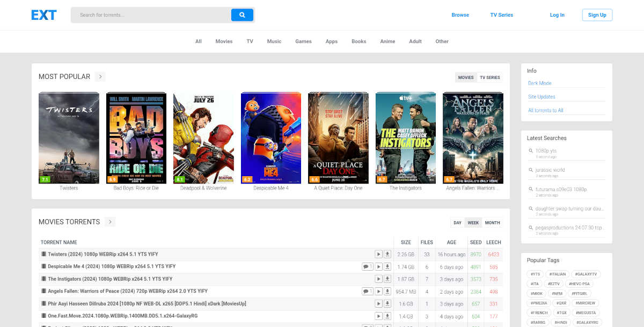Show torrents from the past Week
This screenshot has width=644, height=327.
(473, 223)
